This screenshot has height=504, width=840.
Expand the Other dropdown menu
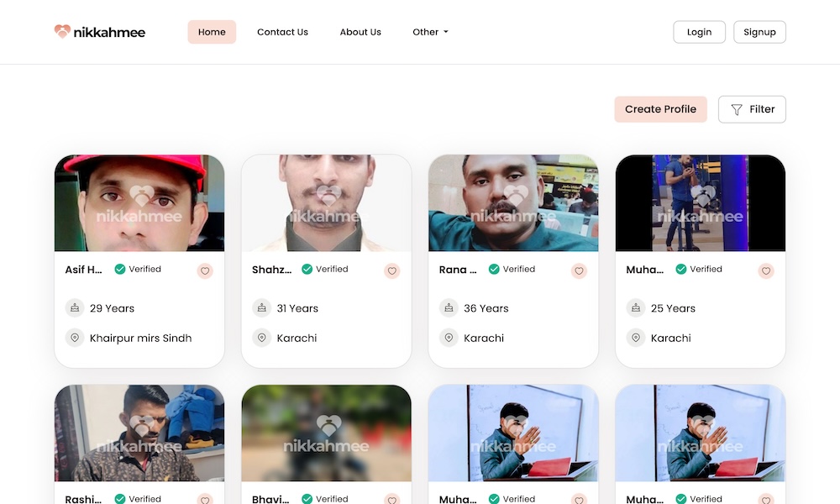430,32
